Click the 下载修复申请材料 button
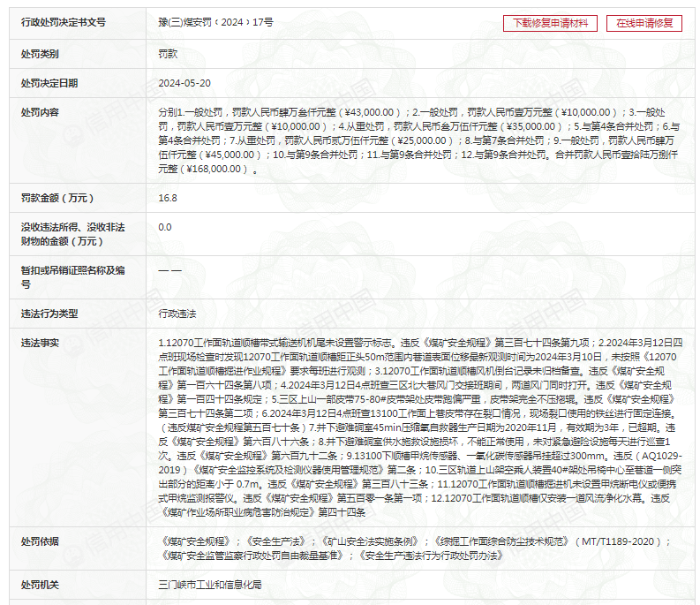This screenshot has width=700, height=605. 551,23
